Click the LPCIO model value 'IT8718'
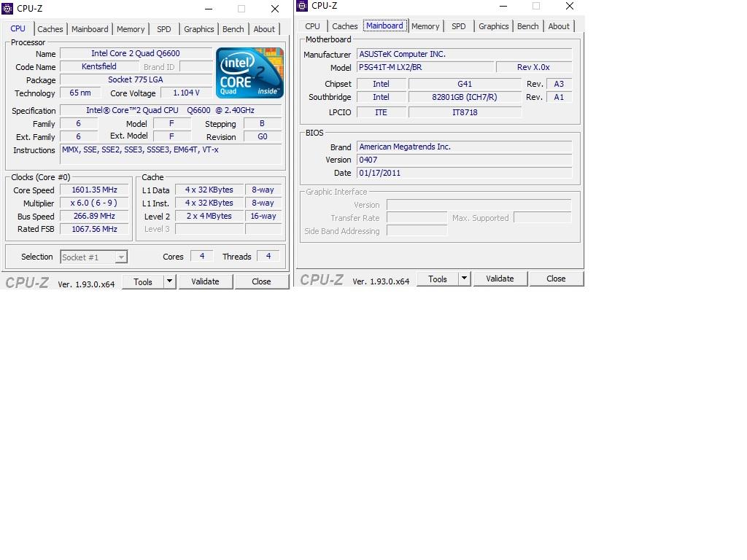The width and height of the screenshot is (747, 560). pyautogui.click(x=465, y=112)
